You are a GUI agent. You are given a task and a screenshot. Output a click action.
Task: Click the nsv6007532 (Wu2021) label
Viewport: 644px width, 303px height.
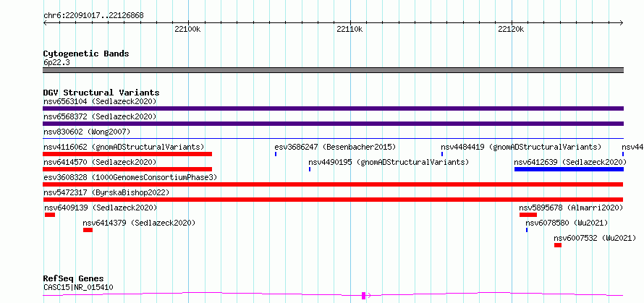coord(595,238)
